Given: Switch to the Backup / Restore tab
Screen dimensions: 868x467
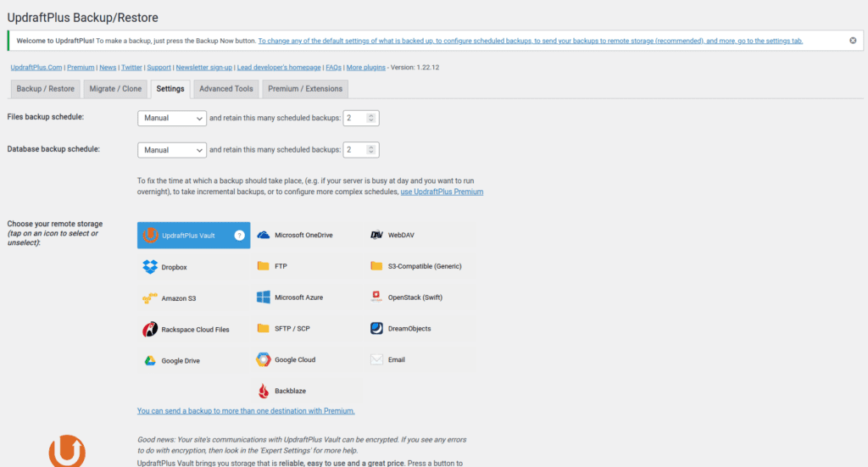Looking at the screenshot, I should 46,89.
